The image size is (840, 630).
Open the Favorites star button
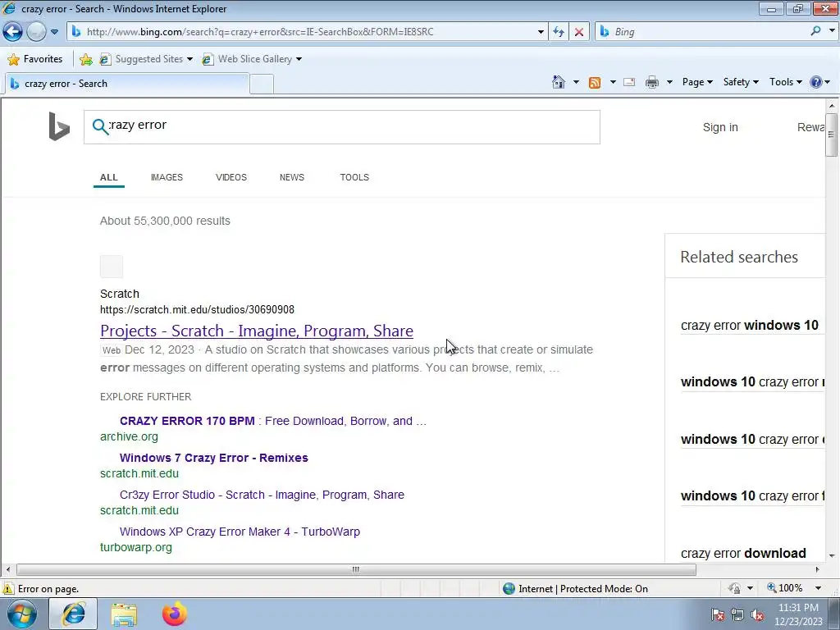click(x=35, y=59)
